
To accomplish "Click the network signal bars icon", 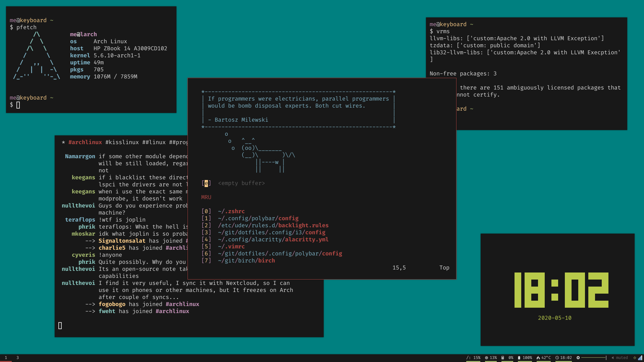I will (640, 358).
